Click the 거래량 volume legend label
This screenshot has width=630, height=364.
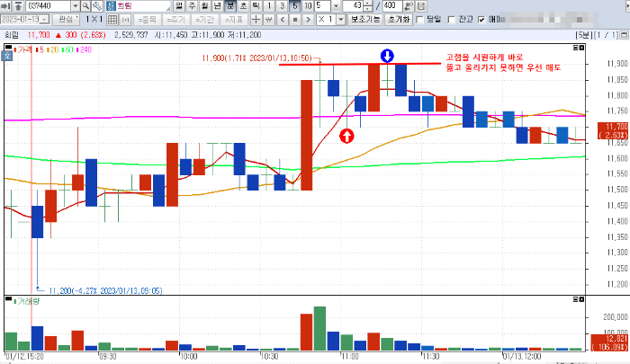pyautogui.click(x=27, y=301)
